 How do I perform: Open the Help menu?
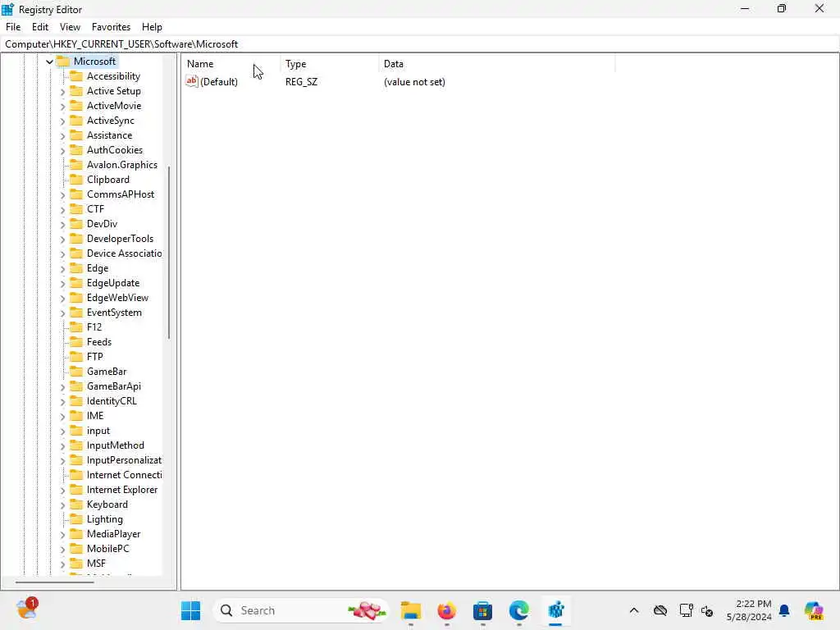pyautogui.click(x=152, y=27)
